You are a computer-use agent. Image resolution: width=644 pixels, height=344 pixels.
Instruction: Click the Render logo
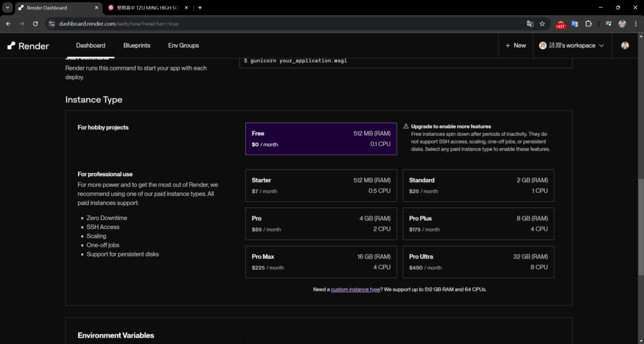click(28, 46)
